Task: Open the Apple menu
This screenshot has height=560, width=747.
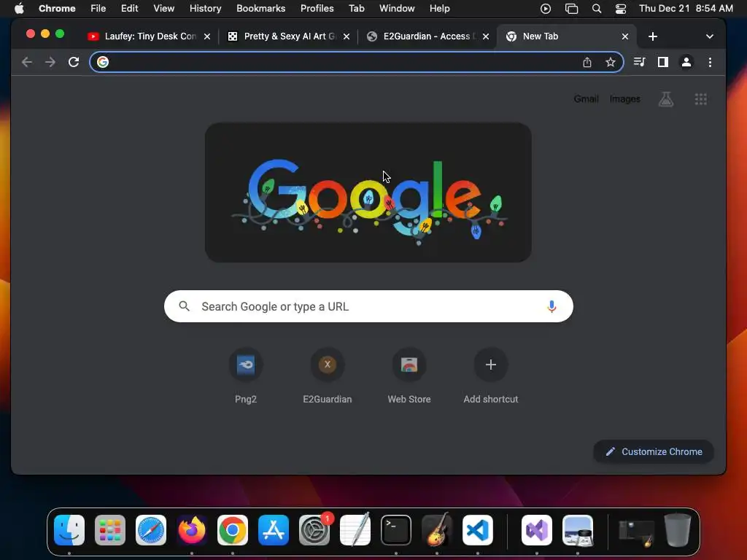Action: point(19,9)
